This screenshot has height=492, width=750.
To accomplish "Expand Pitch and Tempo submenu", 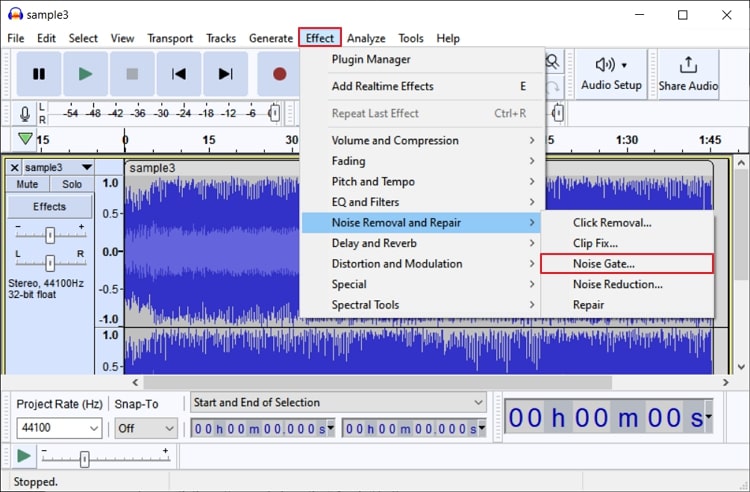I will (423, 182).
